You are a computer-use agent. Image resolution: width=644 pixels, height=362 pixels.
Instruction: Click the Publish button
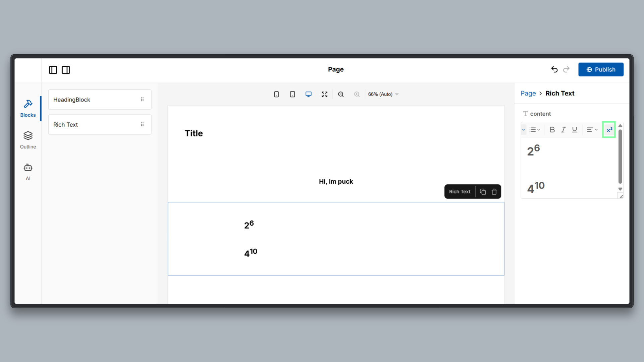coord(601,69)
